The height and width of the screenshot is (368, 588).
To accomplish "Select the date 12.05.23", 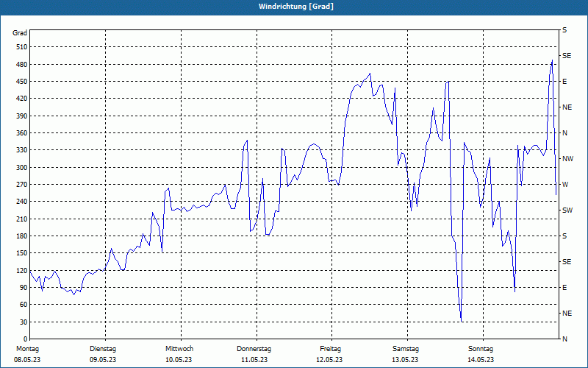I will click(x=329, y=360).
